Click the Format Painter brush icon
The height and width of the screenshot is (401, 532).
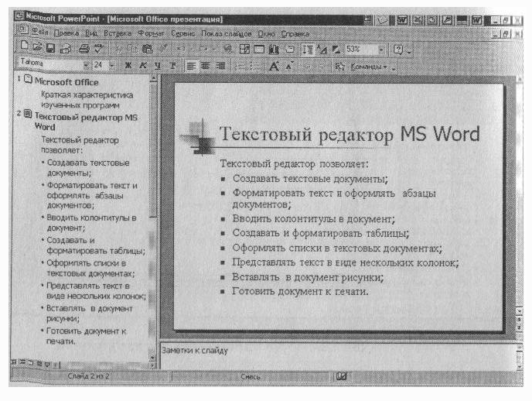163,49
